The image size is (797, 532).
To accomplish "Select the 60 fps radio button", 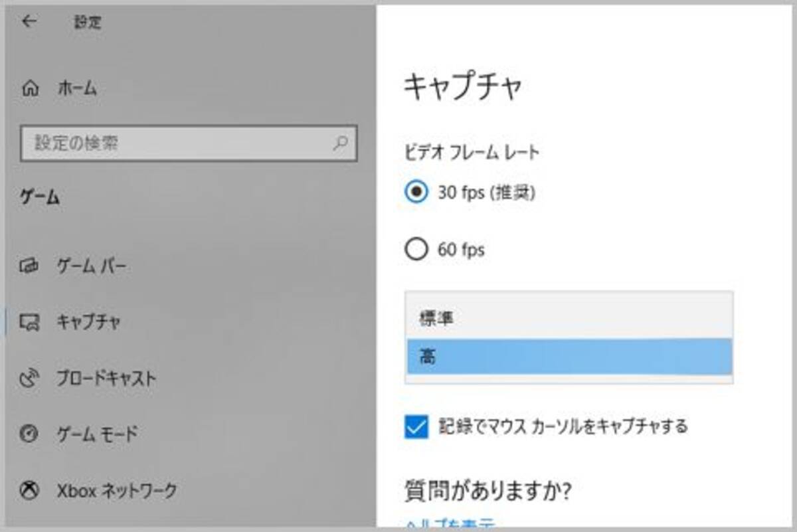I will click(x=416, y=250).
